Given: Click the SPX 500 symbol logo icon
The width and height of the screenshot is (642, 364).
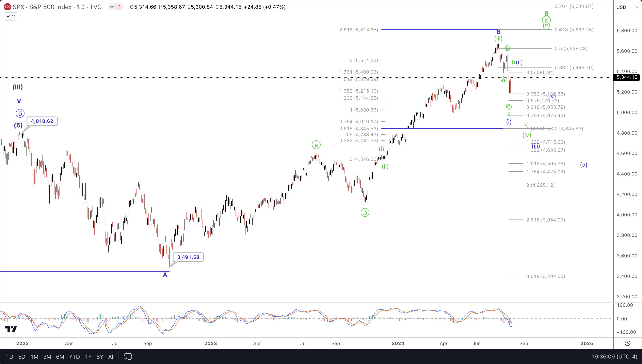Looking at the screenshot, I should click(7, 7).
